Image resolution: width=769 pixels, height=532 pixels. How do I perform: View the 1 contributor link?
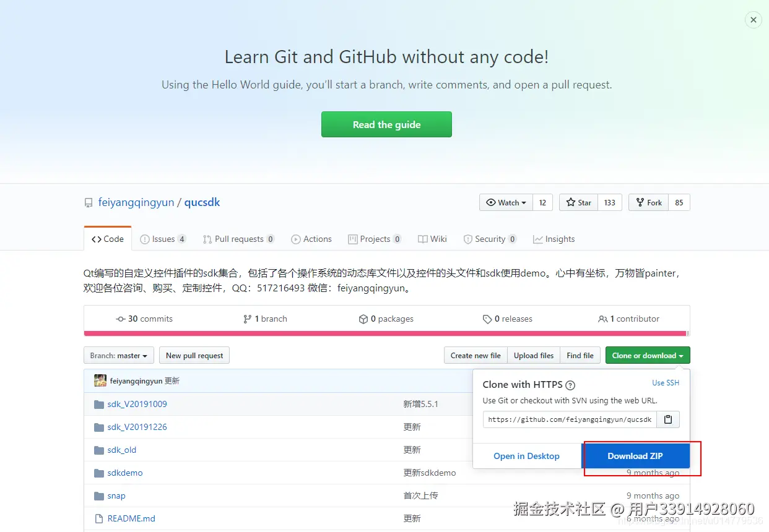pyautogui.click(x=628, y=319)
